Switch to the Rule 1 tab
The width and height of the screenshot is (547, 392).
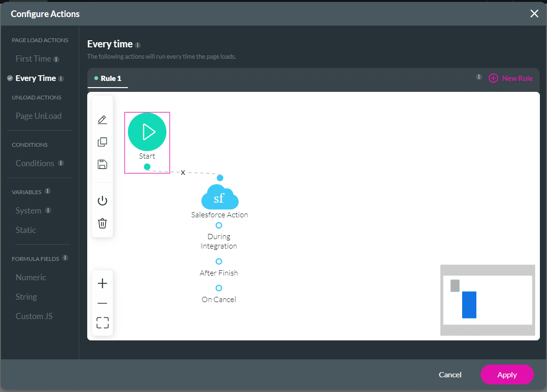108,79
